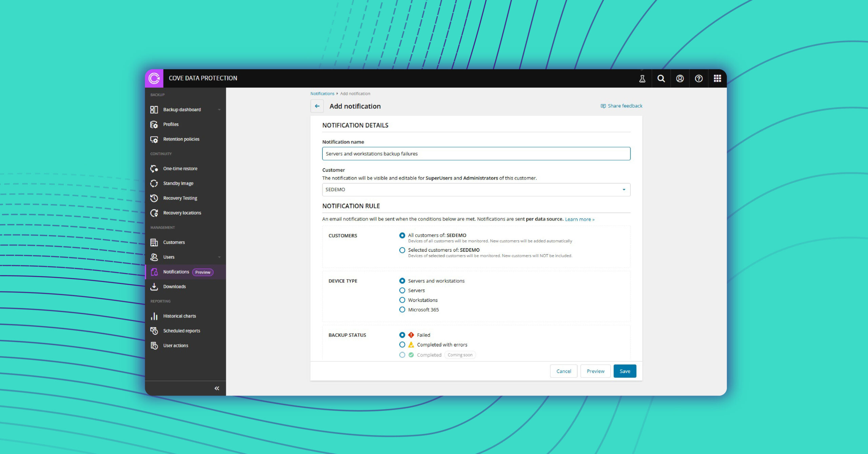Viewport: 868px width, 454px height.
Task: Expand the Users submenu arrow
Action: 219,257
